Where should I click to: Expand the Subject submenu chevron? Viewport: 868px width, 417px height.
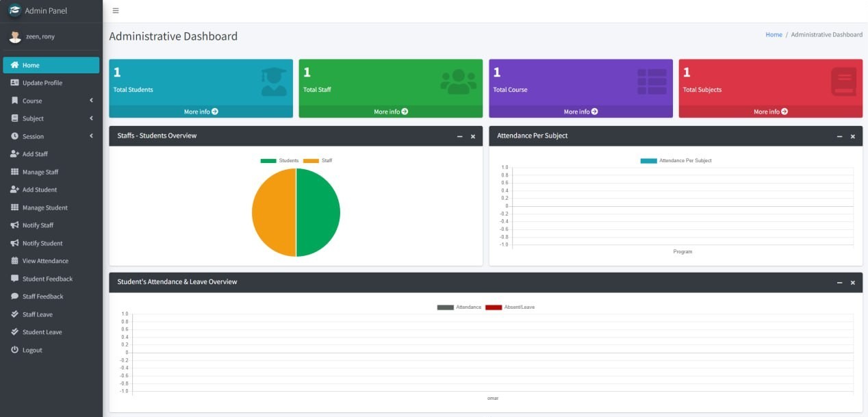92,118
